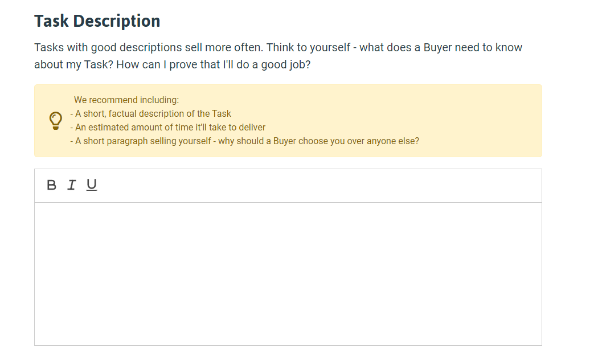Screen dimensions: 598x364
Task: Click the "We recommend including:" label
Action: point(126,100)
